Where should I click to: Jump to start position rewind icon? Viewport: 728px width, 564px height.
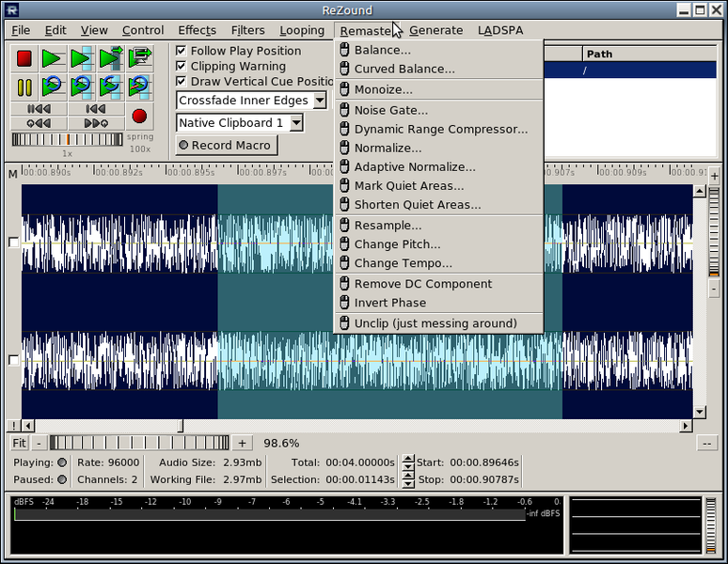(x=96, y=109)
